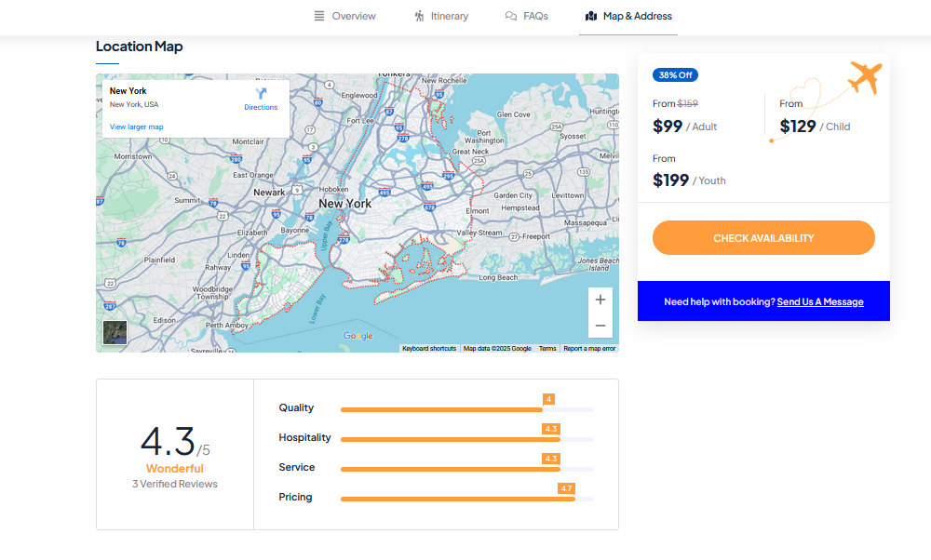Click Report a map error
931x560 pixels.
click(589, 349)
